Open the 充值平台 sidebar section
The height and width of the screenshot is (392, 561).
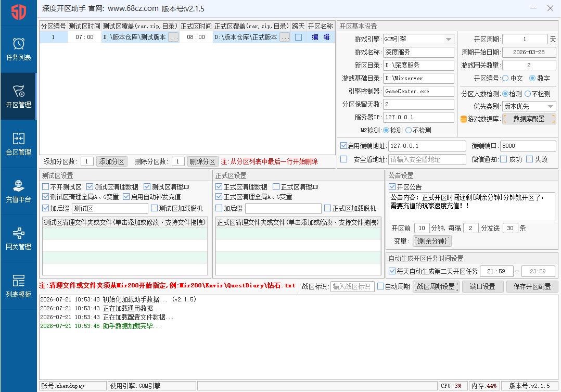click(x=18, y=191)
